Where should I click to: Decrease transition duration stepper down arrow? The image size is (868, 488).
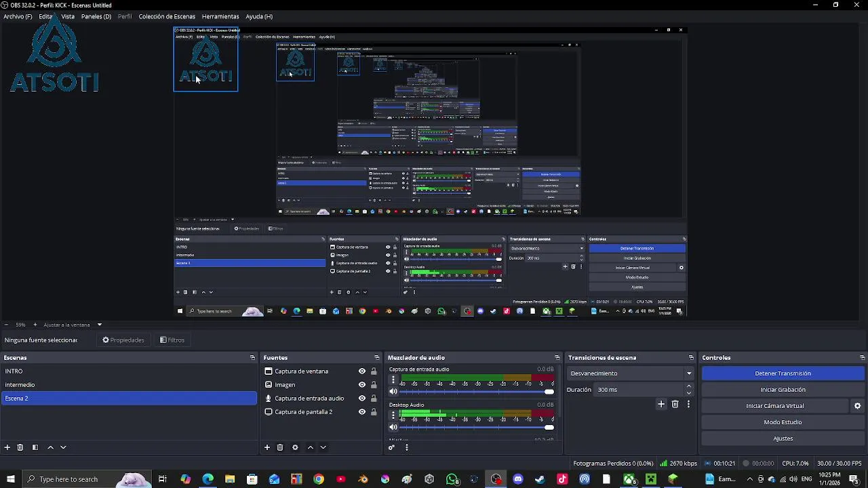point(689,393)
